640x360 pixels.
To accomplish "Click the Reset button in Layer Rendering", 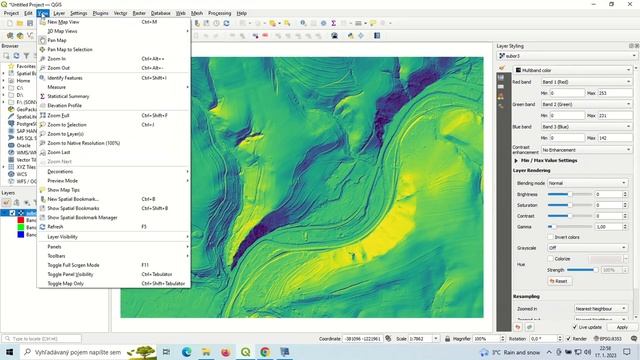I will [559, 281].
